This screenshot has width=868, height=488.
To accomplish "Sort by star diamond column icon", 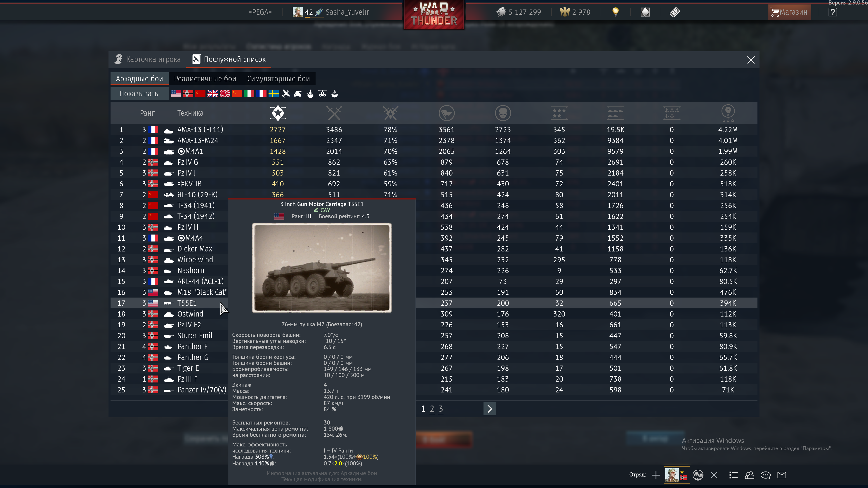I will pos(278,113).
